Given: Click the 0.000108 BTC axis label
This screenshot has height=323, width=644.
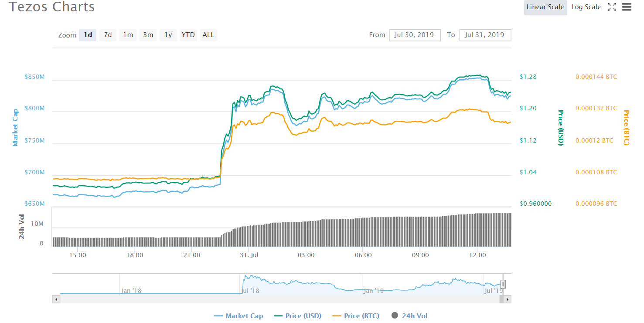Looking at the screenshot, I should tap(596, 172).
